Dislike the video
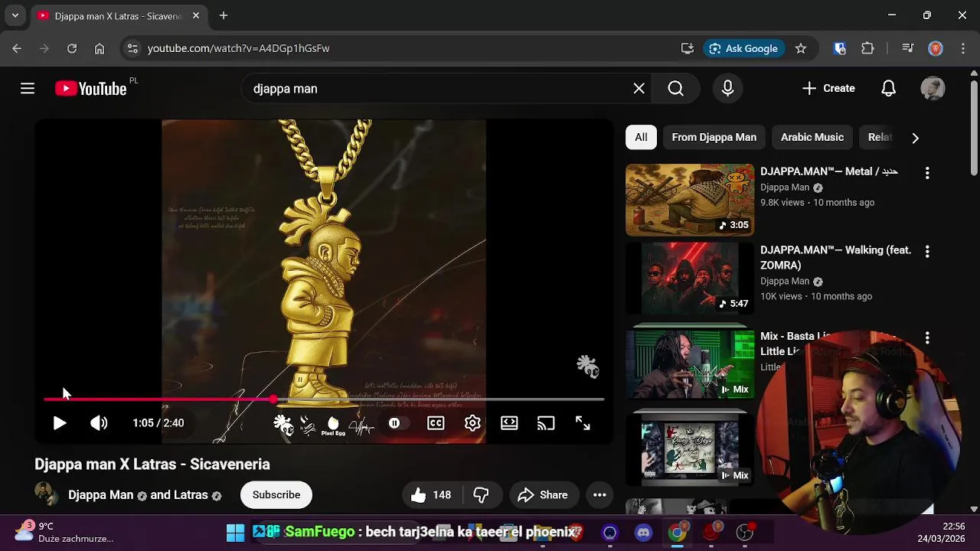This screenshot has width=980, height=551. pos(481,495)
